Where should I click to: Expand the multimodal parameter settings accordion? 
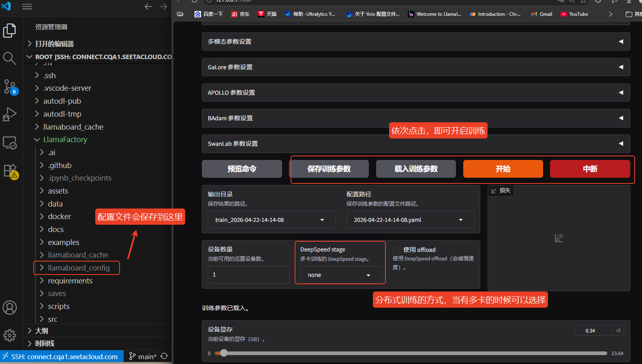[x=416, y=42]
